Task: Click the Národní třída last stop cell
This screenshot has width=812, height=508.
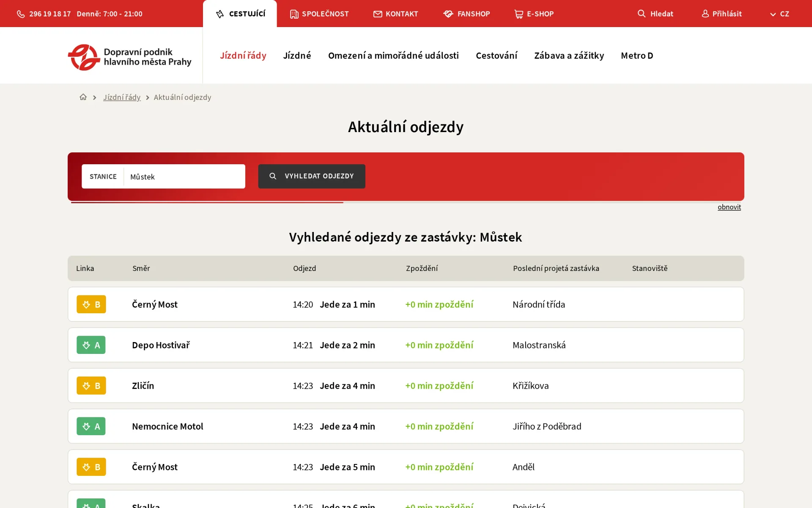Action: pyautogui.click(x=539, y=304)
